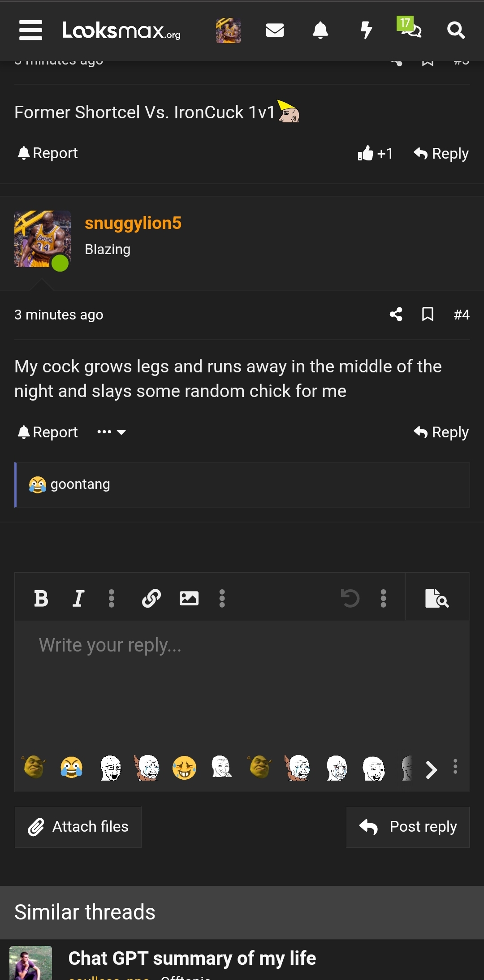
Task: Expand the more options under the Report link
Action: (111, 432)
